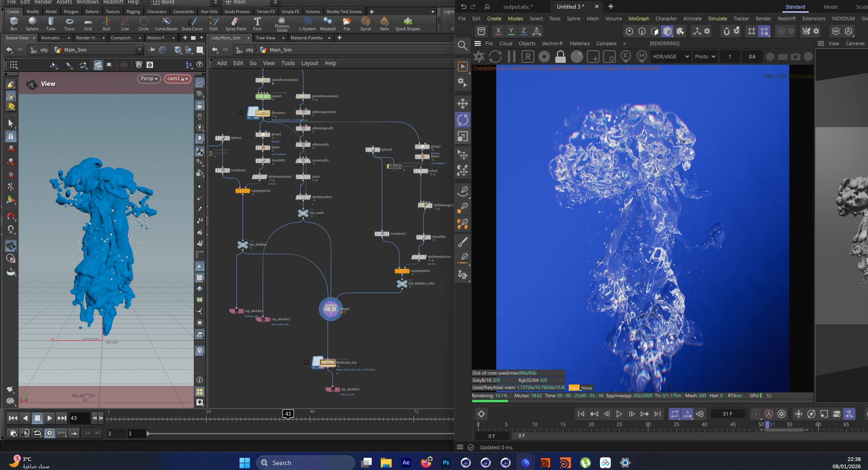This screenshot has height=470, width=868.
Task: Select the Rotate tool in Cinema 4D
Action: pyautogui.click(x=463, y=120)
